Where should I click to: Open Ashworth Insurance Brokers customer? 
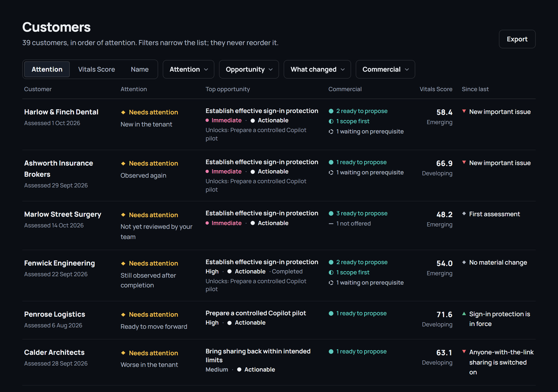(x=59, y=168)
